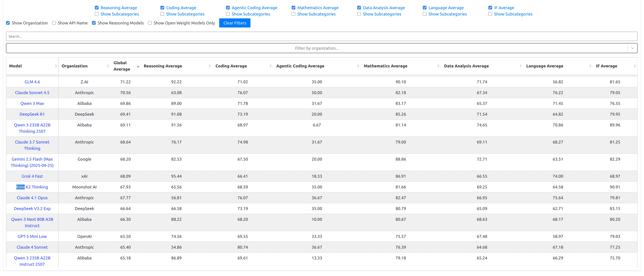Uncheck Show Organization checkbox
The height and width of the screenshot is (276, 644).
[x=8, y=23]
